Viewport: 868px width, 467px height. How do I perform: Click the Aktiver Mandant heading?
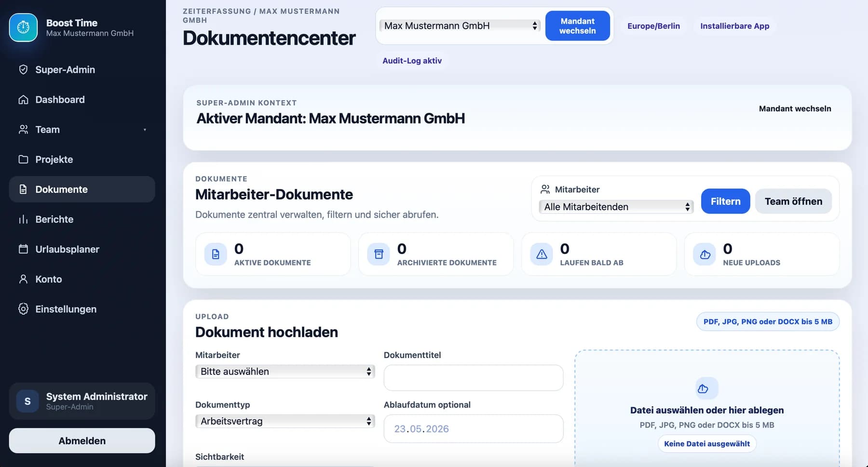(x=331, y=118)
